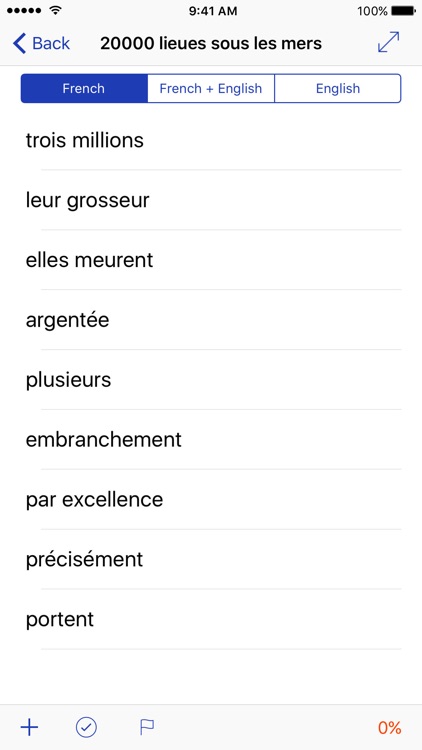This screenshot has height=750, width=422.
Task: Go Back to previous screen
Action: [42, 43]
